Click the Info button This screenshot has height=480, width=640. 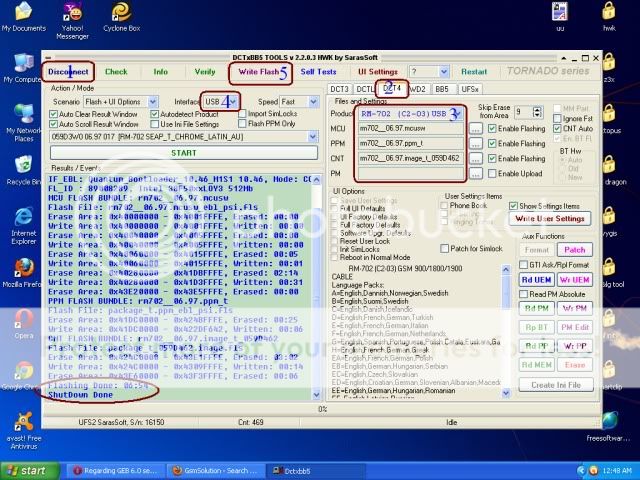pyautogui.click(x=160, y=72)
